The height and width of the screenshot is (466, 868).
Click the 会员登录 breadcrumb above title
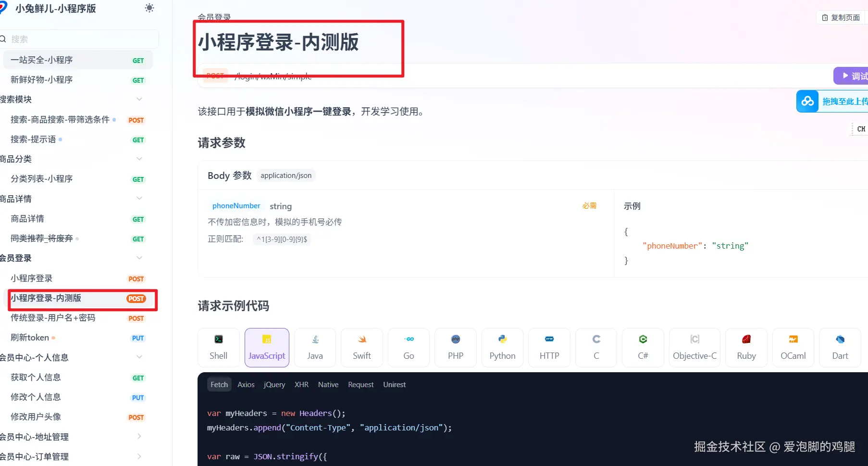click(214, 17)
